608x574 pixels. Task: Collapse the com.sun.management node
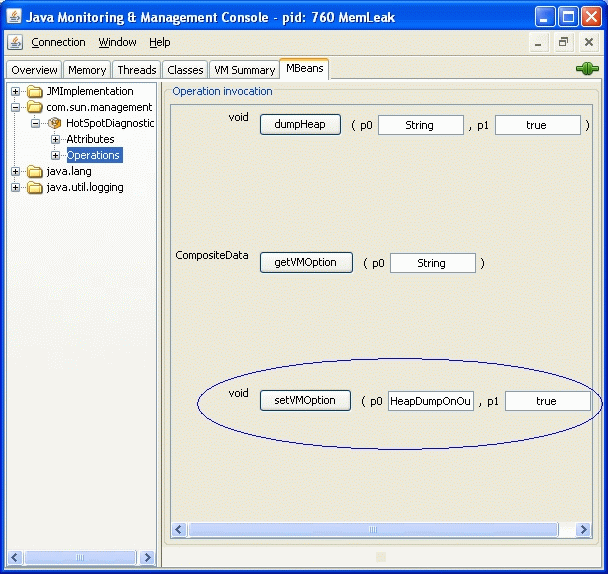[x=15, y=107]
